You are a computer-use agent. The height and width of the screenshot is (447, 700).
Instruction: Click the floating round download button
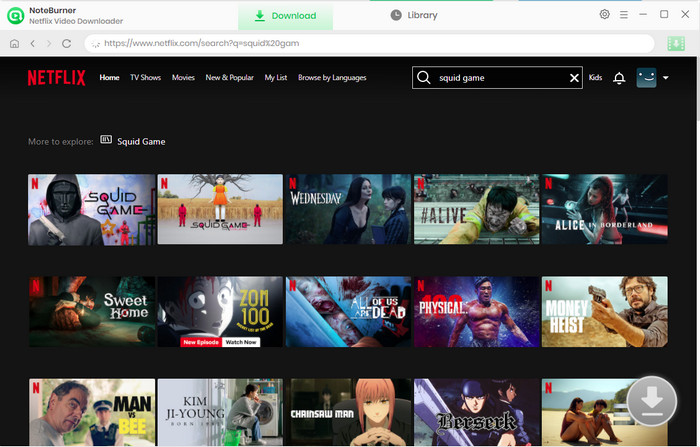tap(652, 401)
